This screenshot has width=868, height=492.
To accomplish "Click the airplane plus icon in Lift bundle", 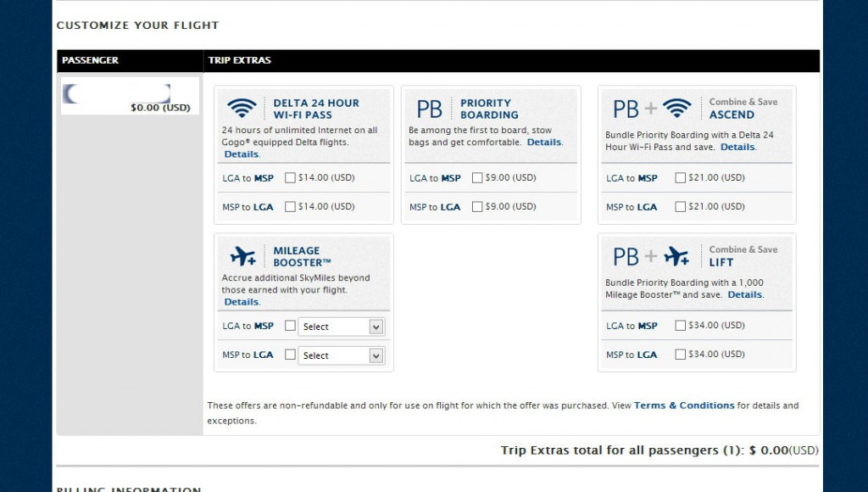I will (676, 256).
